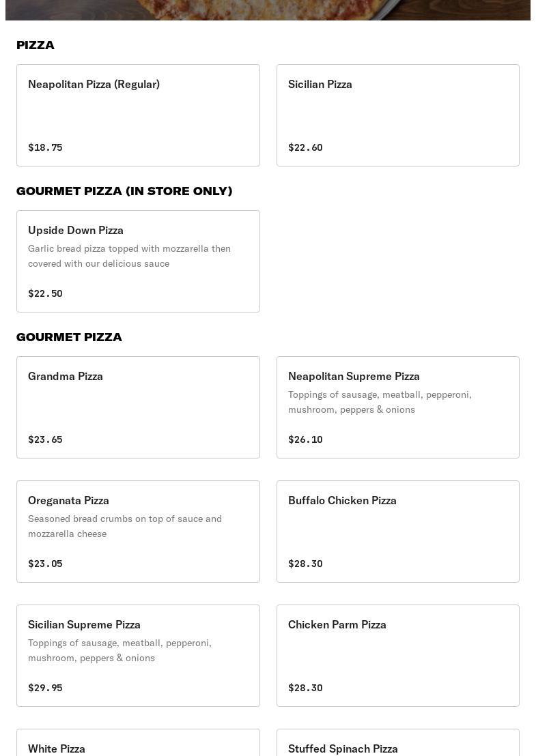
Task: Click the Oreganata Pizza title
Action: pyautogui.click(x=68, y=500)
